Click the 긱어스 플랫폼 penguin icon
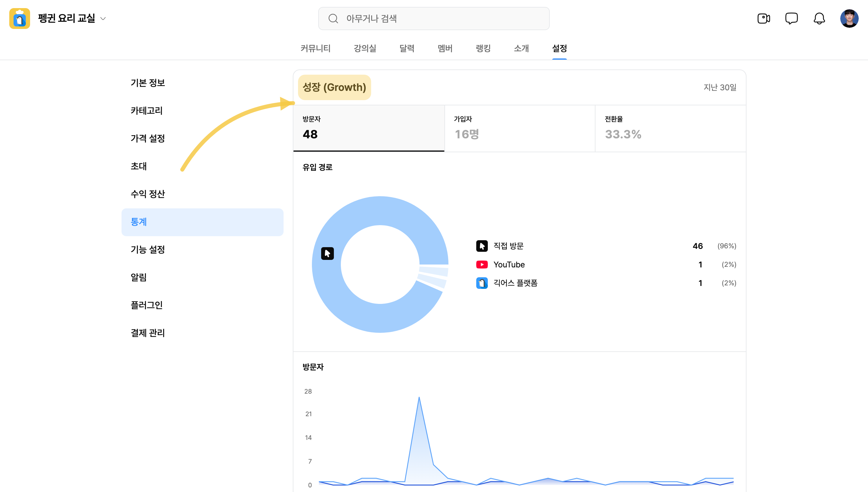 tap(482, 283)
